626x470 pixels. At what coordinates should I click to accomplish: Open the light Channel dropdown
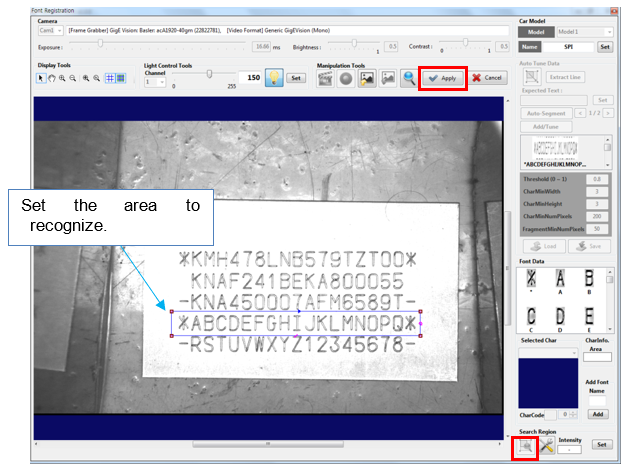(x=155, y=82)
